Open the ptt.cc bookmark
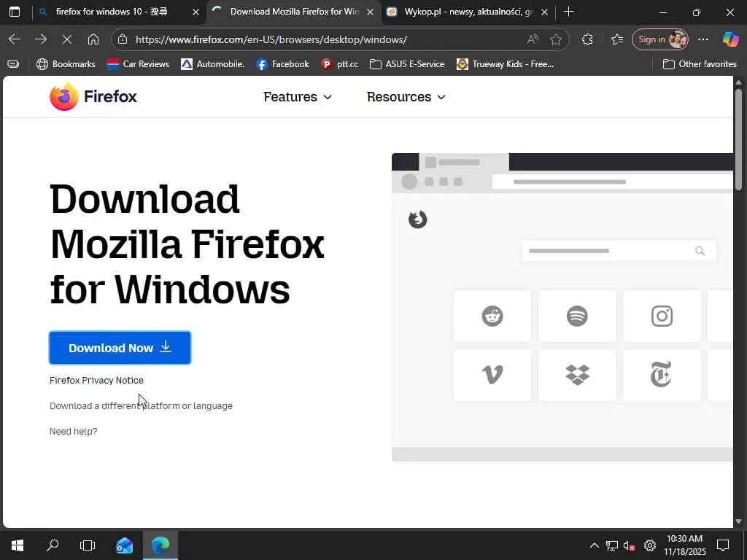The width and height of the screenshot is (747, 560). point(340,64)
